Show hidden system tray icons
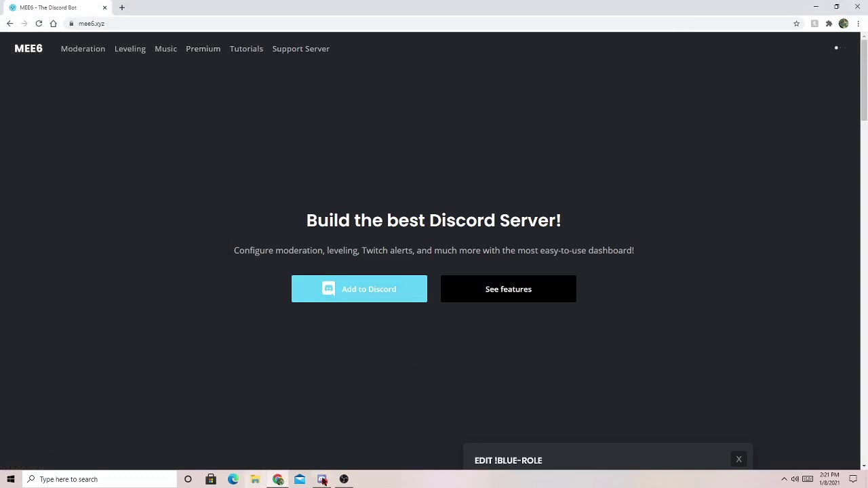 [784, 479]
